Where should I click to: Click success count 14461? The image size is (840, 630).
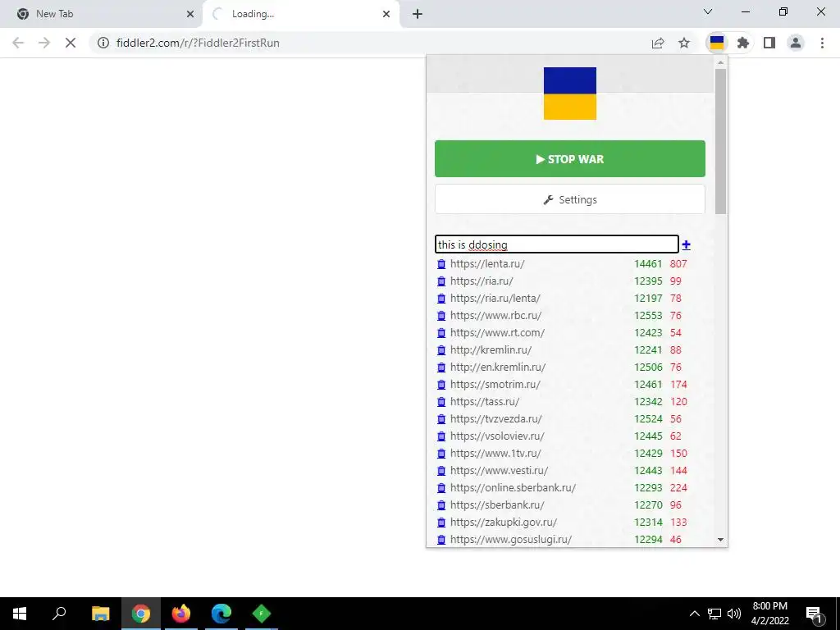tap(648, 263)
